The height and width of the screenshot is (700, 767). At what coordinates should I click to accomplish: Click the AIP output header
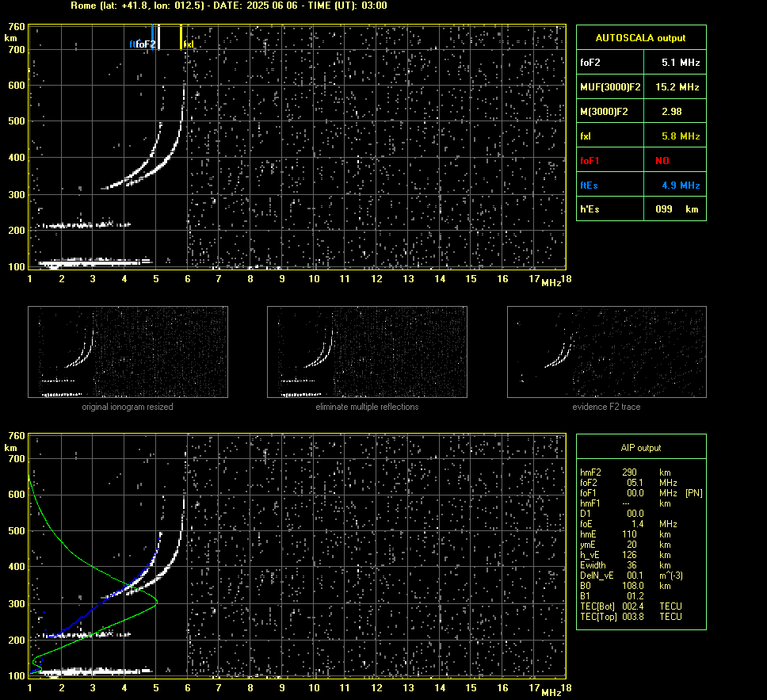(x=640, y=448)
